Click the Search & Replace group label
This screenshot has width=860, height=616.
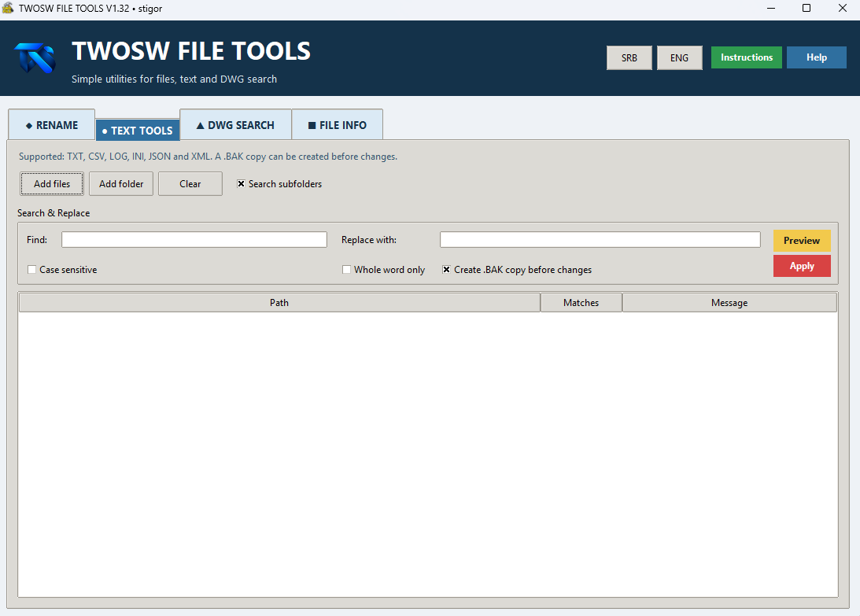(54, 213)
